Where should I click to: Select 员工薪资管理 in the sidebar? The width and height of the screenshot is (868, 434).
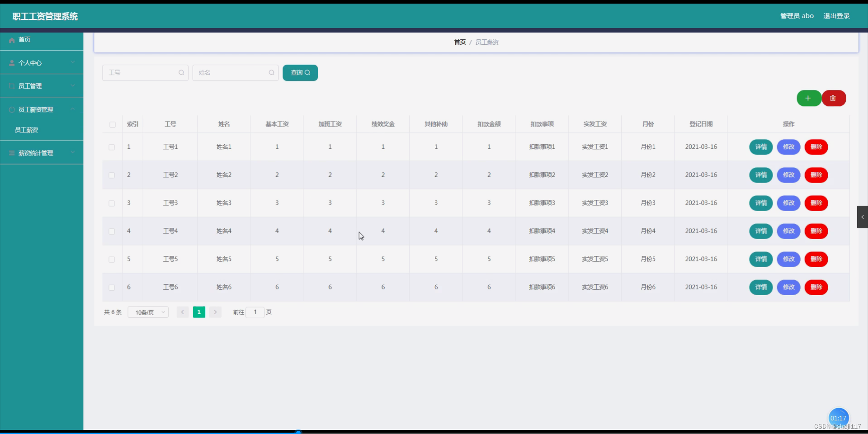pos(42,109)
